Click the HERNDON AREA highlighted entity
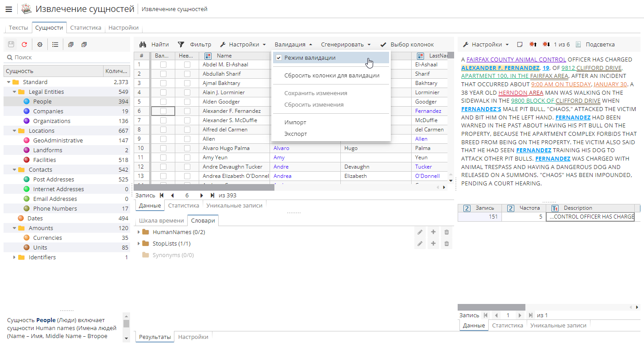 [521, 93]
